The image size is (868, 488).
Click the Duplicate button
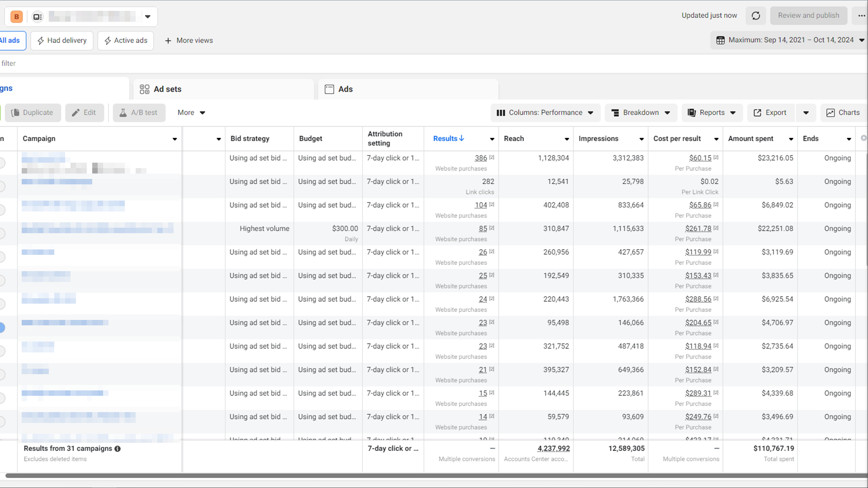point(32,113)
